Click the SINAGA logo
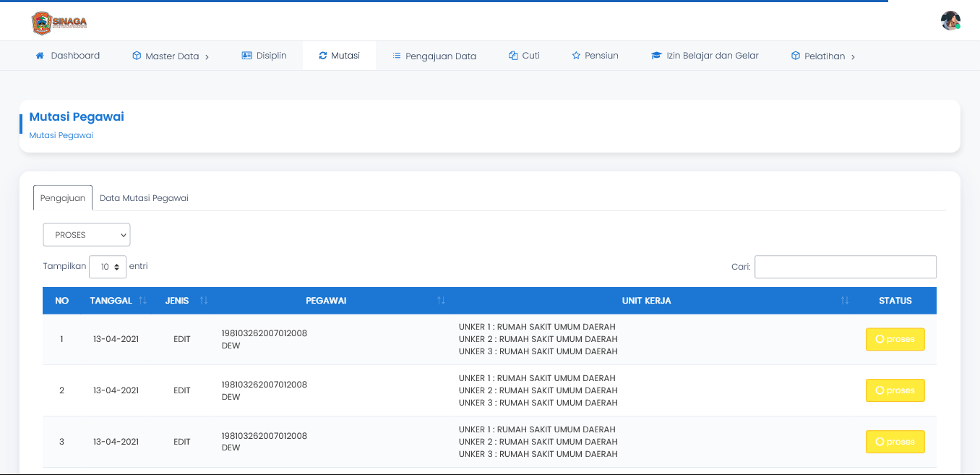The height and width of the screenshot is (475, 980). (x=59, y=22)
